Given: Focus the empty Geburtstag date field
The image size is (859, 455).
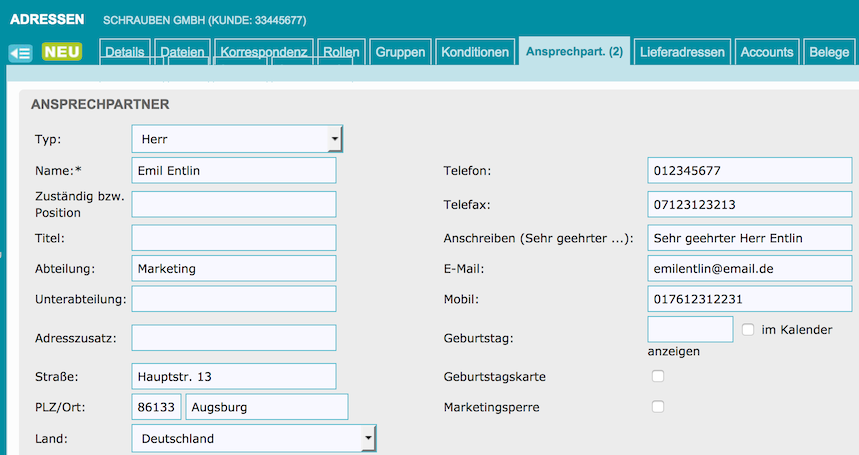Looking at the screenshot, I should pyautogui.click(x=690, y=329).
